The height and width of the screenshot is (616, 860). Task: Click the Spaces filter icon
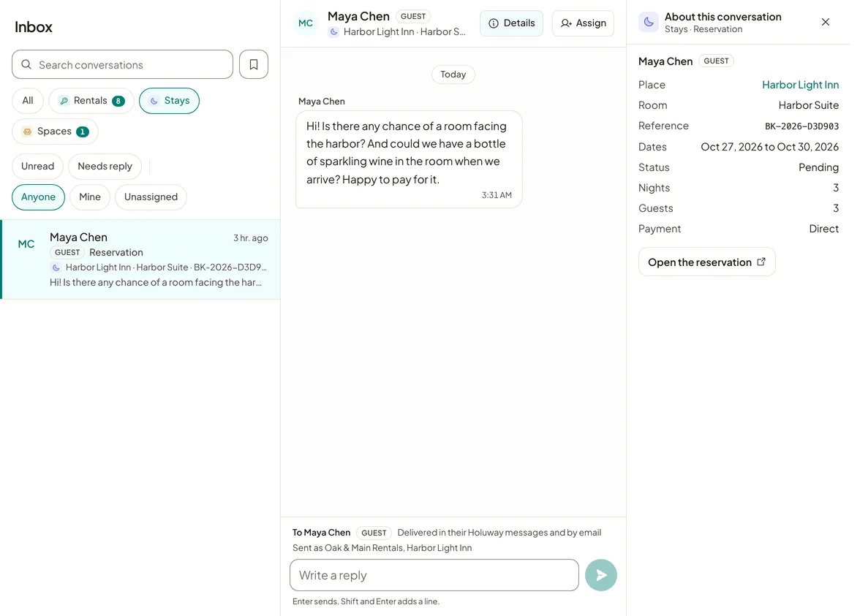(27, 132)
